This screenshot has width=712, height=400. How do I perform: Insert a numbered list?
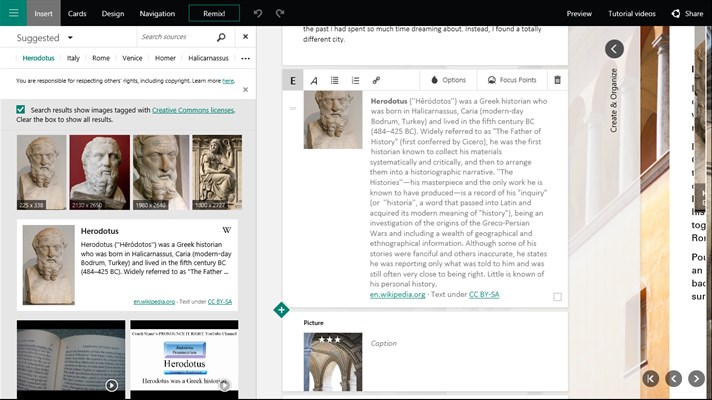click(356, 80)
